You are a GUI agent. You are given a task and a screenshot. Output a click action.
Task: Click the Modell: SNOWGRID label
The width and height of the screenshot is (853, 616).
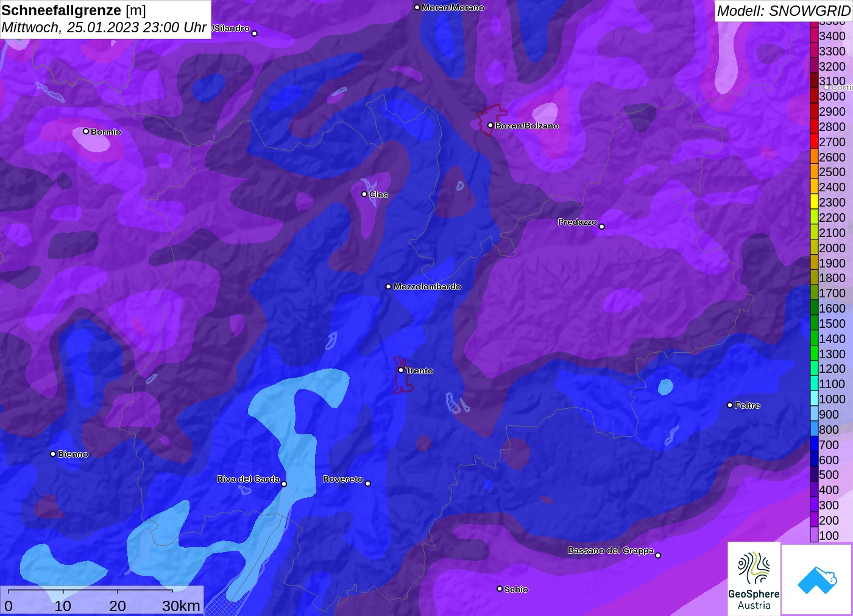tap(783, 11)
